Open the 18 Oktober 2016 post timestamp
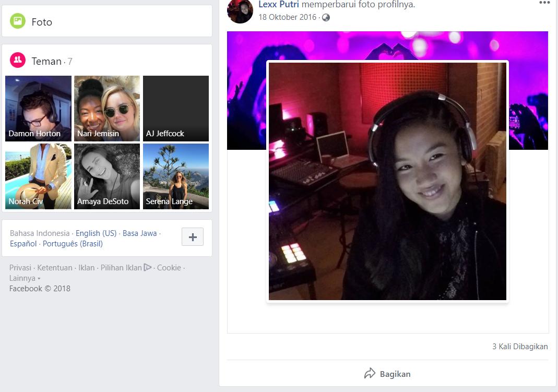 tap(287, 17)
